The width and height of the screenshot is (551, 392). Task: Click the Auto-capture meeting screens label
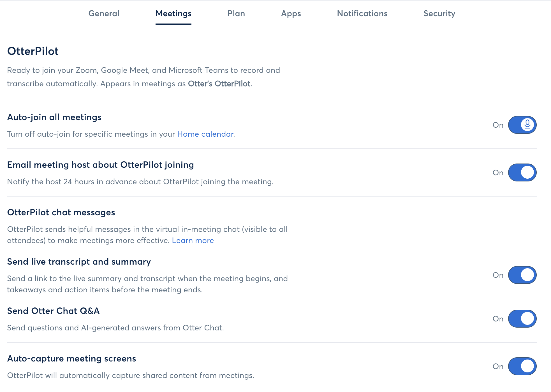(71, 358)
